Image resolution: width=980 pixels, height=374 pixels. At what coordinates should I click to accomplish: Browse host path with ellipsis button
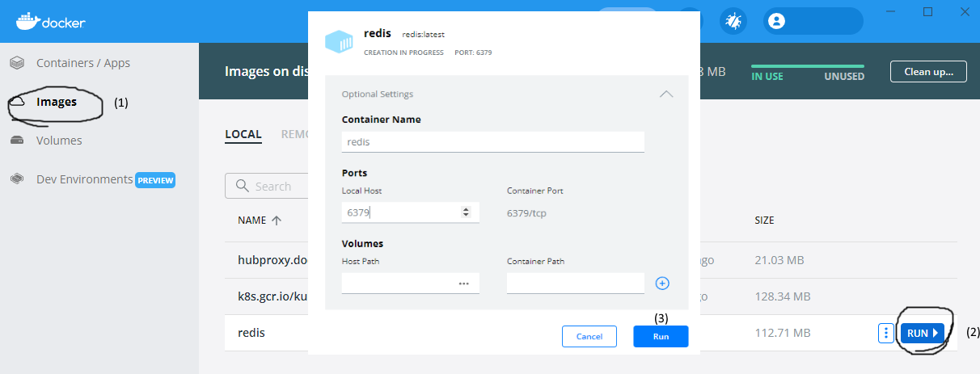464,284
